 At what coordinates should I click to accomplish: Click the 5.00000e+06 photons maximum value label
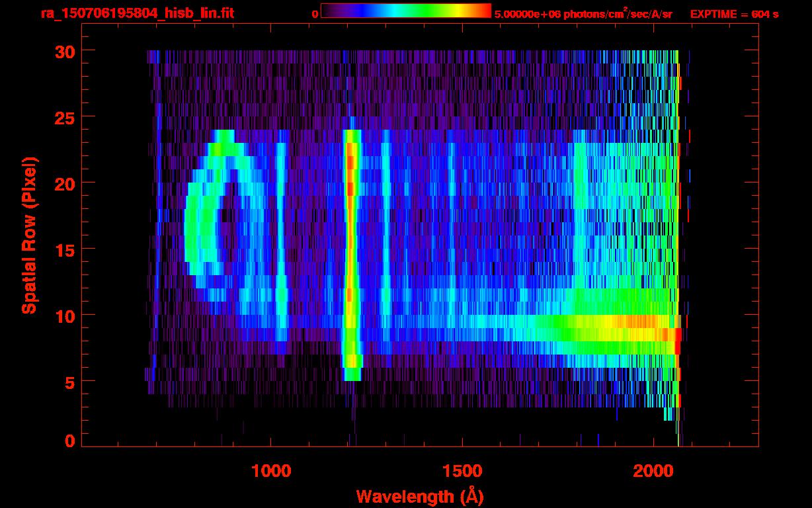click(x=583, y=14)
